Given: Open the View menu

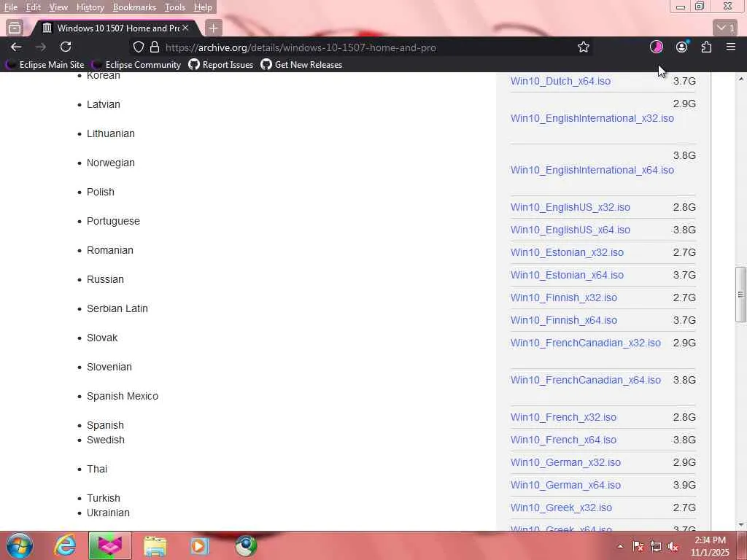Looking at the screenshot, I should coord(58,7).
